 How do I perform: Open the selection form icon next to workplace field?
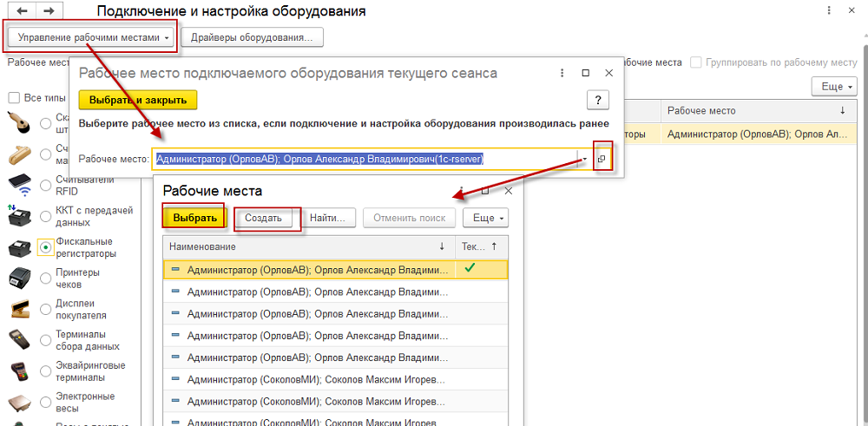(602, 159)
